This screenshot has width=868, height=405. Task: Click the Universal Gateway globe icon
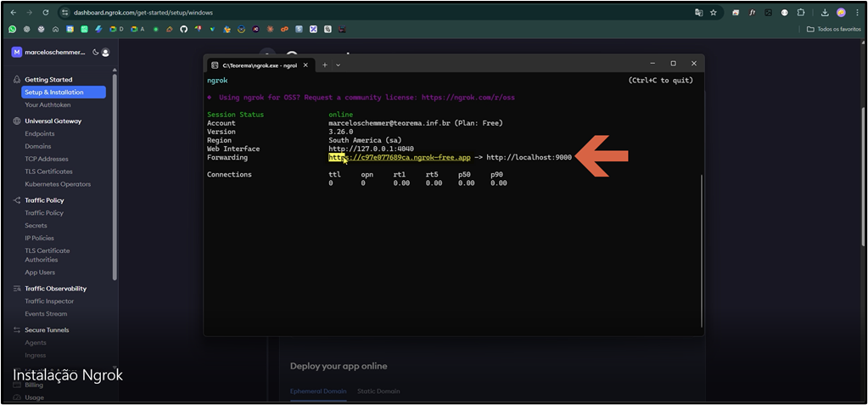(x=17, y=121)
